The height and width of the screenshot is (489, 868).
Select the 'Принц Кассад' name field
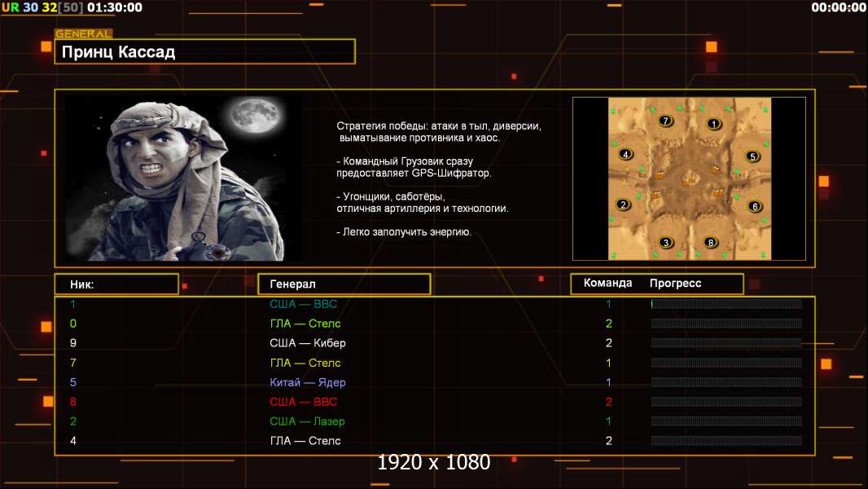pos(205,51)
